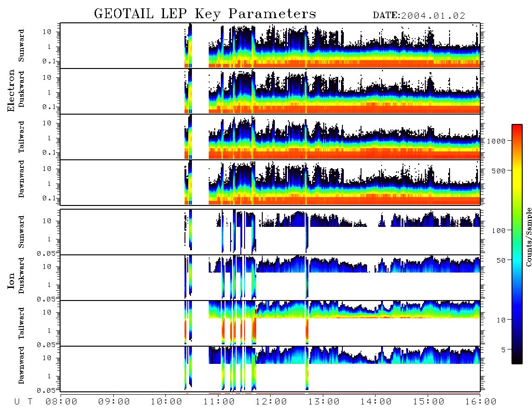Click the Electron Dawnward spectrogram panel

coord(270,182)
